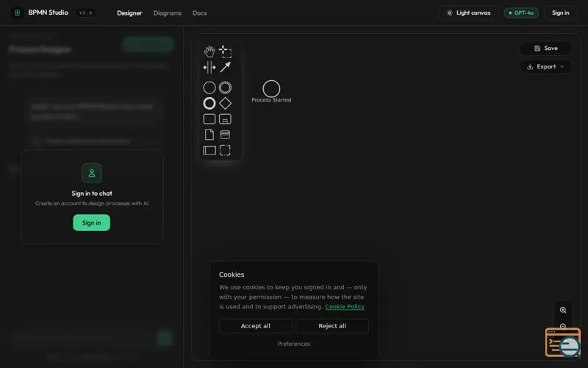The height and width of the screenshot is (368, 588).
Task: Open the GPT-4o model selector
Action: 521,13
